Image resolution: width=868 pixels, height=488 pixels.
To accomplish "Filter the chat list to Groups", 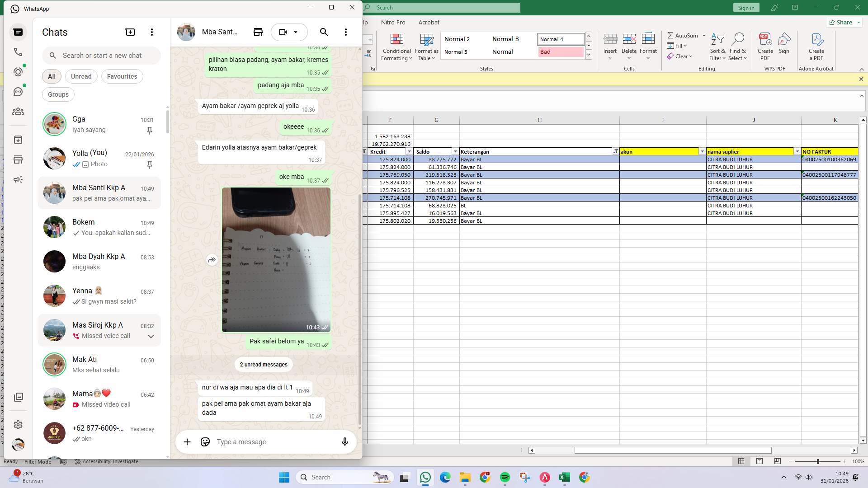I will (x=58, y=94).
